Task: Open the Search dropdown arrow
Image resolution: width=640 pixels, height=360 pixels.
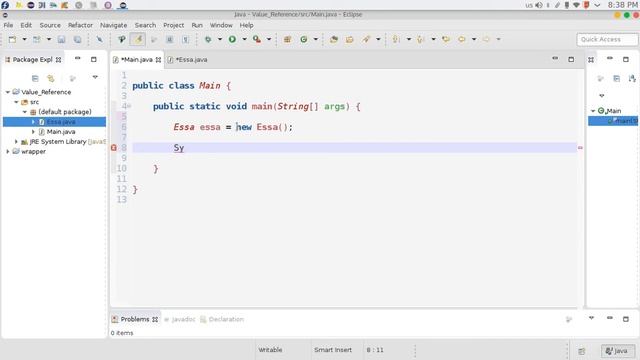Action: point(378,39)
